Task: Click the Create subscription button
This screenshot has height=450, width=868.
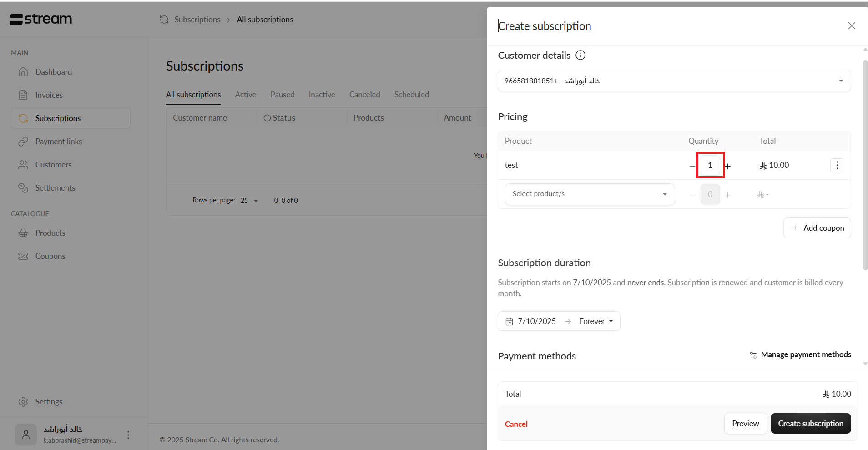Action: [810, 424]
